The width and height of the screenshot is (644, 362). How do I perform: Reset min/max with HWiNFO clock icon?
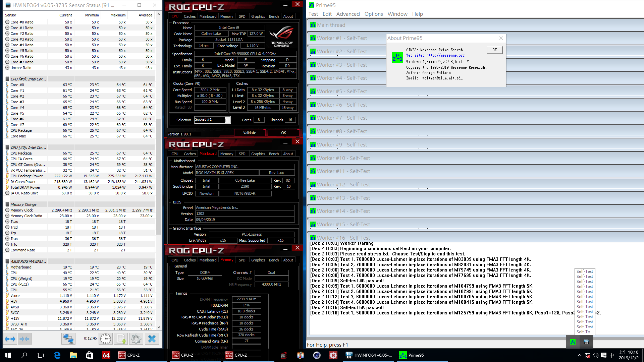coord(106,339)
